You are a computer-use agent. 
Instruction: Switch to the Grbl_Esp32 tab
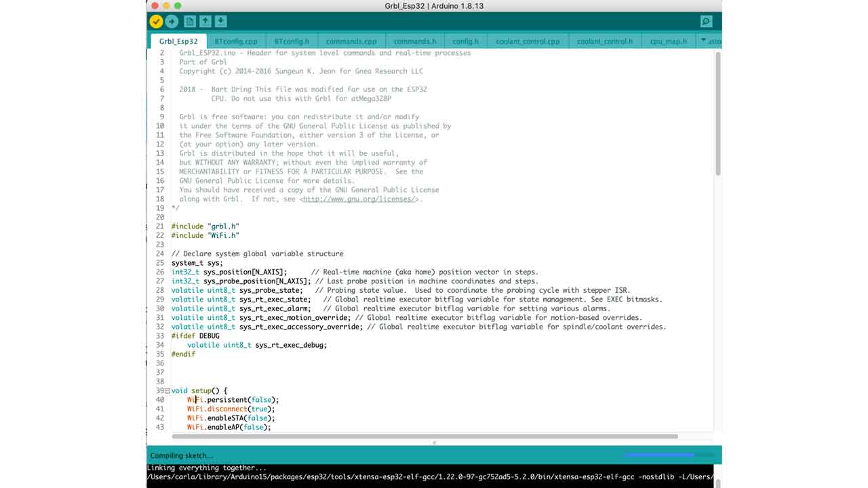178,41
